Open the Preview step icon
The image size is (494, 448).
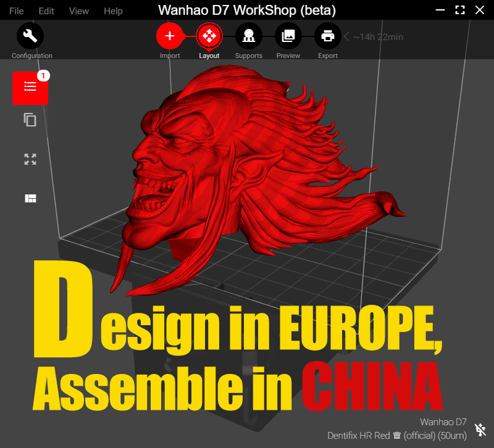(x=288, y=36)
